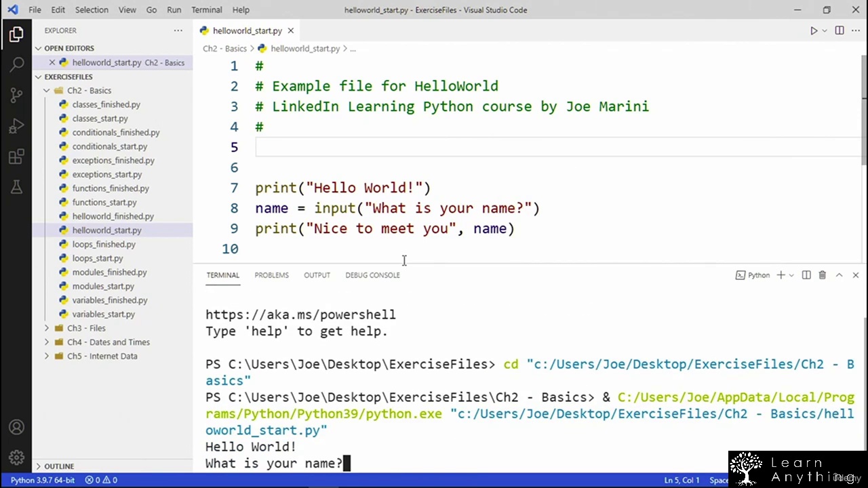Open modules_finished.py in Explorer
The height and width of the screenshot is (488, 868).
pyautogui.click(x=110, y=272)
